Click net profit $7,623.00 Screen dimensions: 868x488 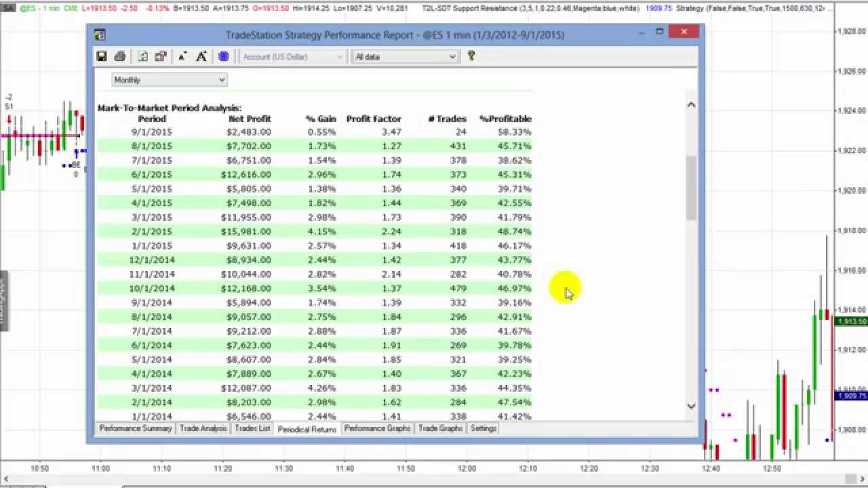point(249,346)
